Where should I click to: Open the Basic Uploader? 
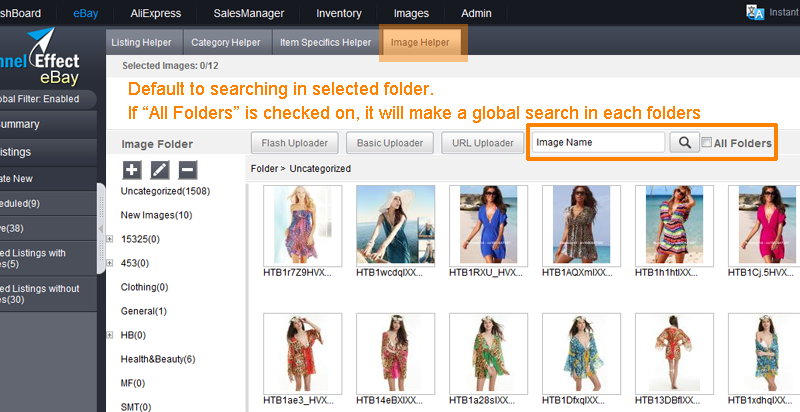point(390,143)
